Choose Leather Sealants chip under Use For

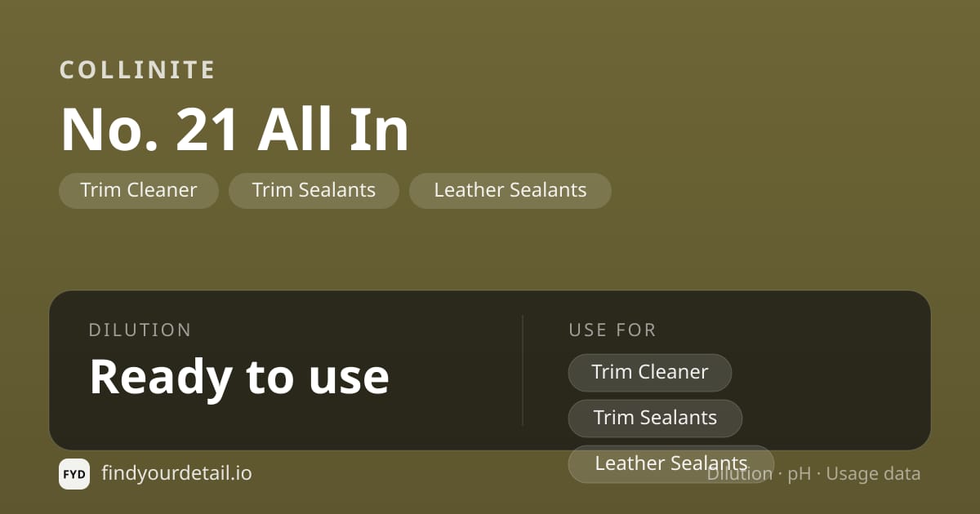[x=671, y=463]
